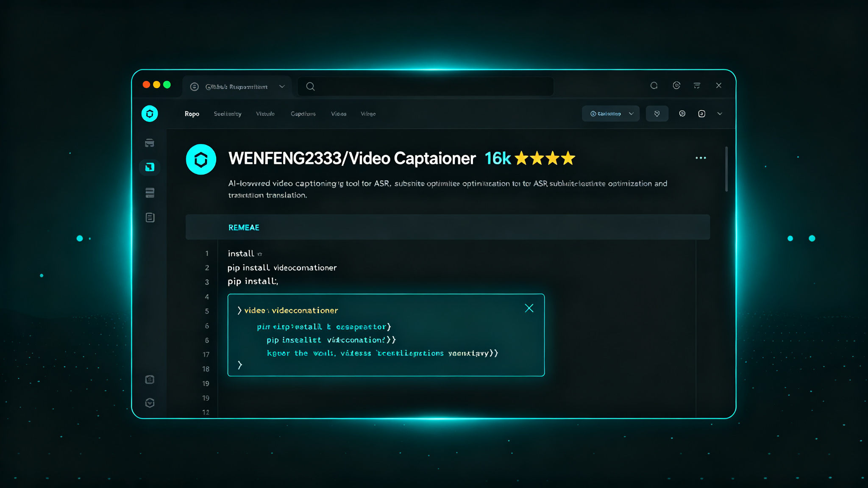
Task: Expand the top chevron at 'video videoconationer' in the popup
Action: (239, 311)
